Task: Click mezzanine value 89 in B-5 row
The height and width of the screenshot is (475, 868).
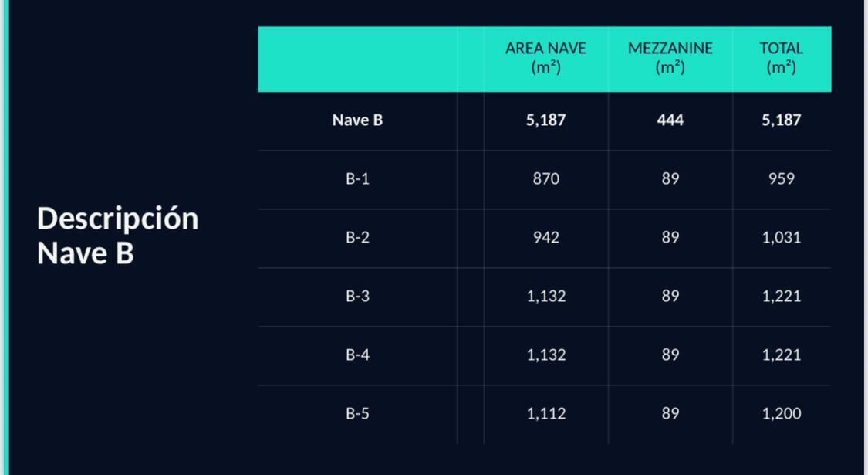Action: (670, 413)
